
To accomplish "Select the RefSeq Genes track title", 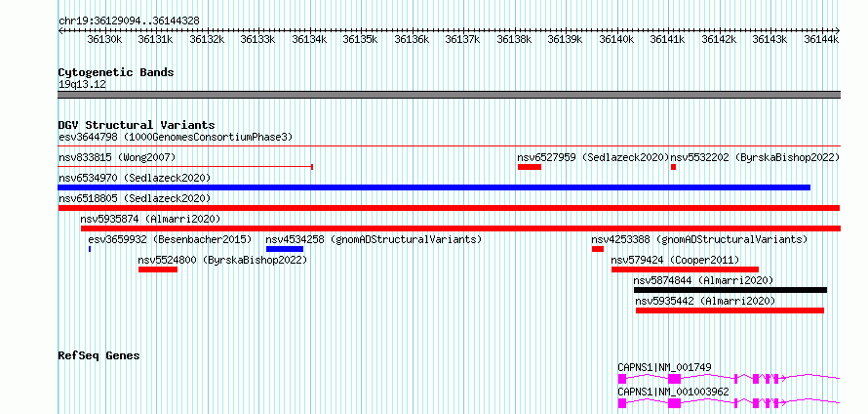I will click(99, 355).
